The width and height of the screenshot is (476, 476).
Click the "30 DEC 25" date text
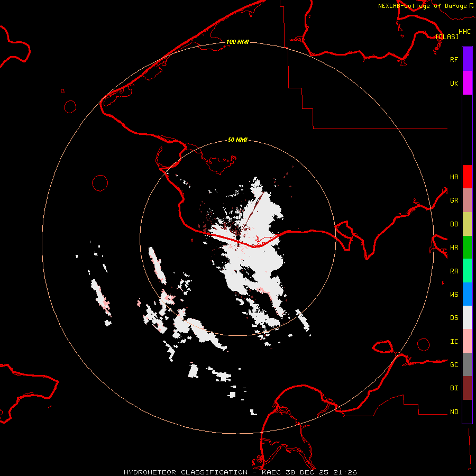tap(307, 472)
